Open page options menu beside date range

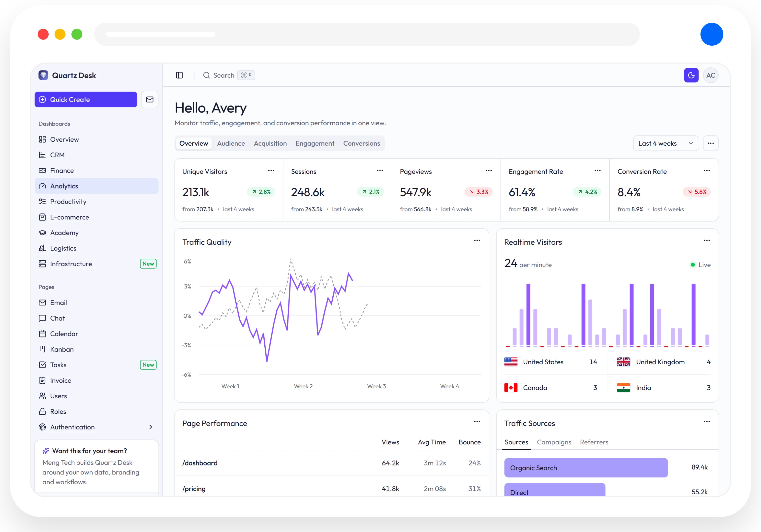711,143
